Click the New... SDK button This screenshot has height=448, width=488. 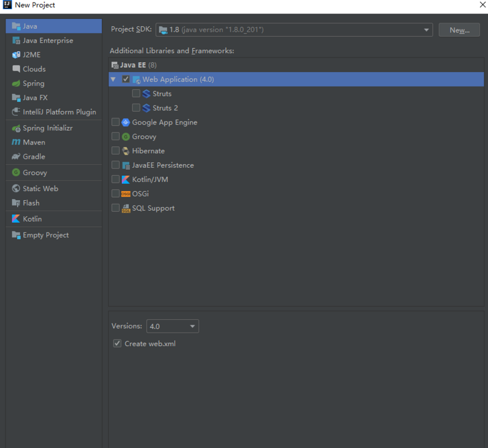click(x=459, y=30)
